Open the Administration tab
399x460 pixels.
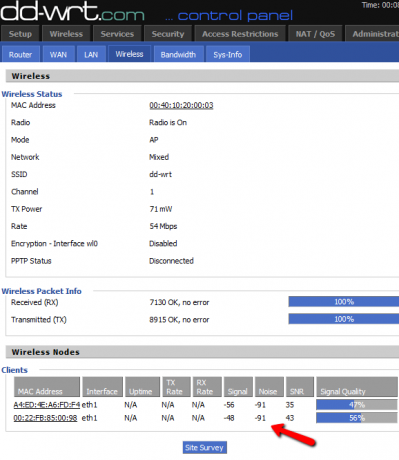[x=372, y=34]
